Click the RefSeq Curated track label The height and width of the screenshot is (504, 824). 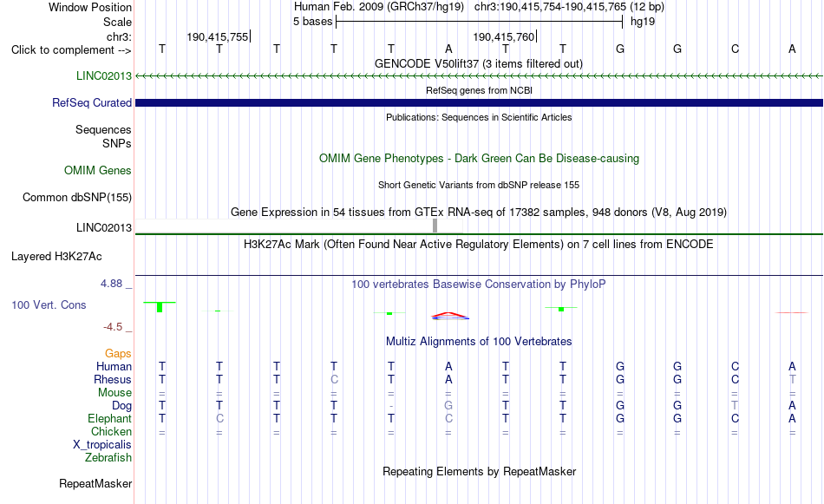[x=91, y=102]
